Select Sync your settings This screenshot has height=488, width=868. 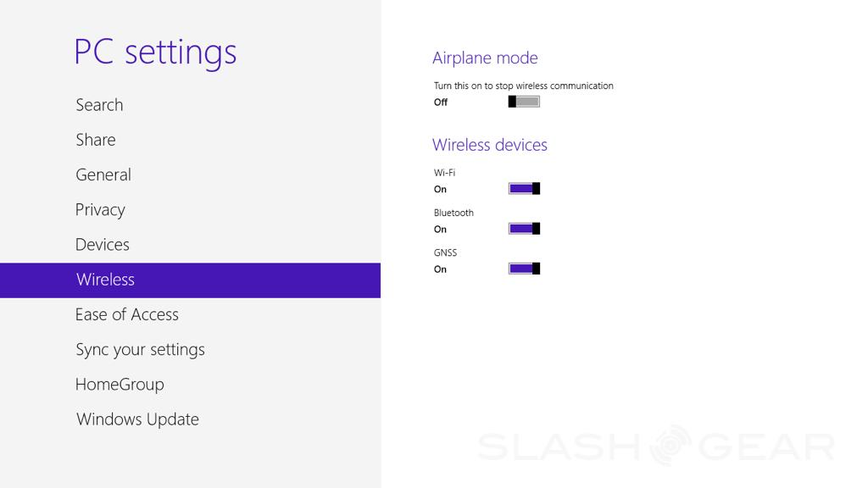coord(140,350)
